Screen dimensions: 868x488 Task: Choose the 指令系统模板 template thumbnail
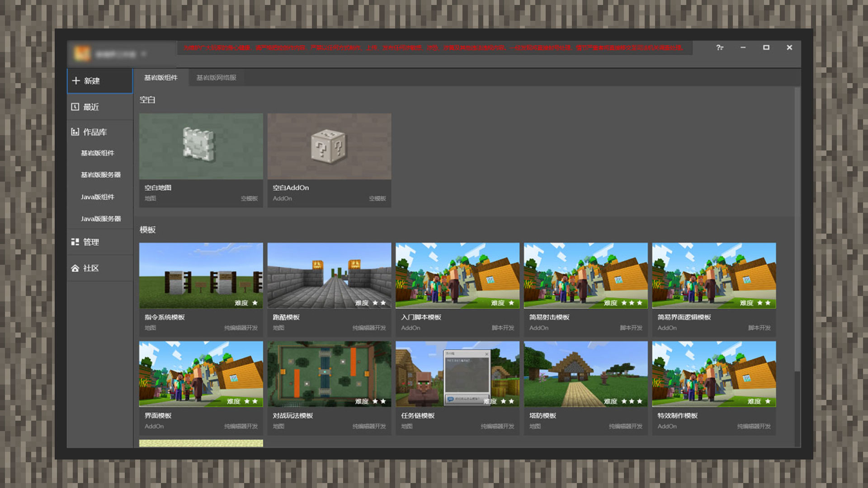pyautogui.click(x=201, y=276)
